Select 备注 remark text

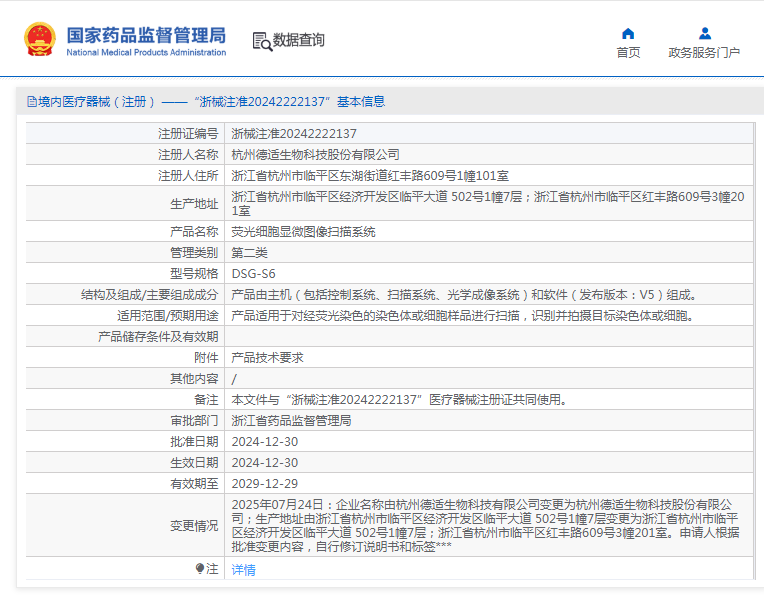click(400, 399)
